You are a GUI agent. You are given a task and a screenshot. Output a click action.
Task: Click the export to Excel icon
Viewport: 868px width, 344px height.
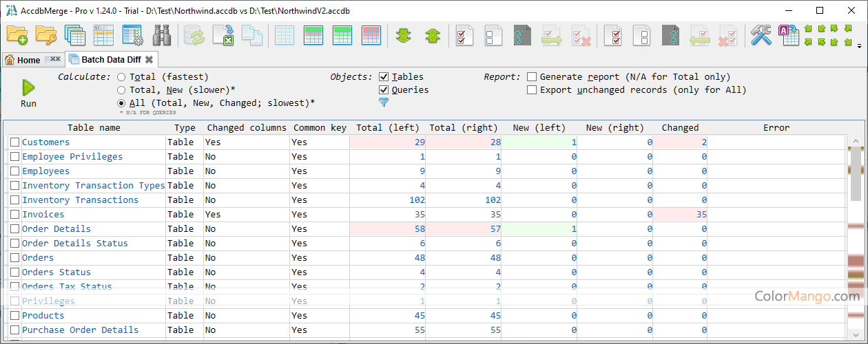tap(223, 35)
